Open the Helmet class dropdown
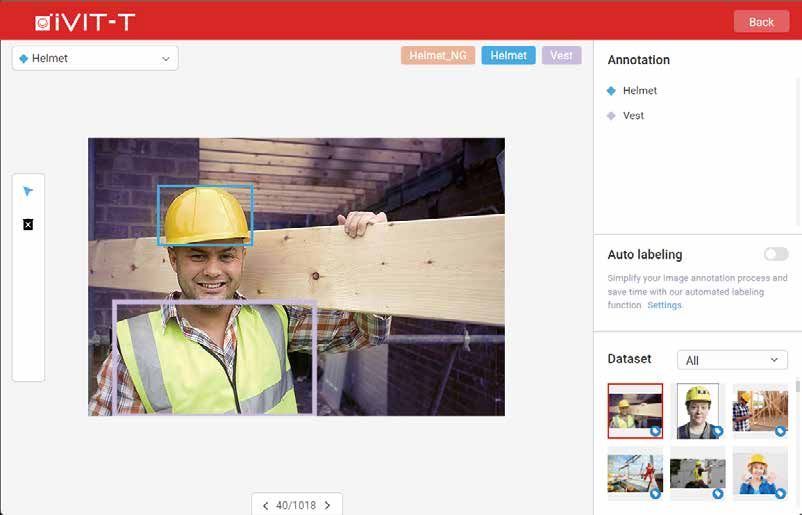The width and height of the screenshot is (802, 515). [95, 58]
